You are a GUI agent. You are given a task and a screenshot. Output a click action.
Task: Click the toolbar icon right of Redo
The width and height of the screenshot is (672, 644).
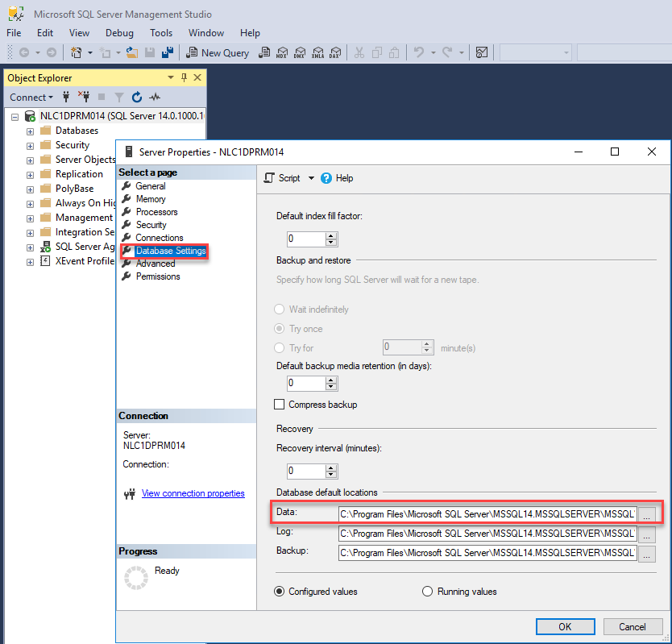pos(482,52)
